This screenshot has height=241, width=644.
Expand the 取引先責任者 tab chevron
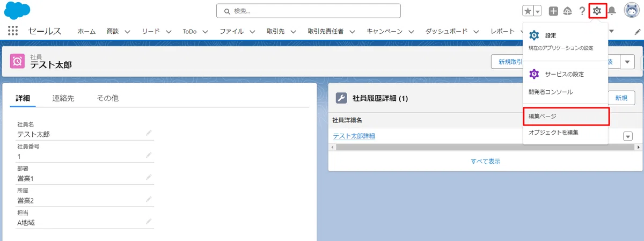[x=352, y=32]
